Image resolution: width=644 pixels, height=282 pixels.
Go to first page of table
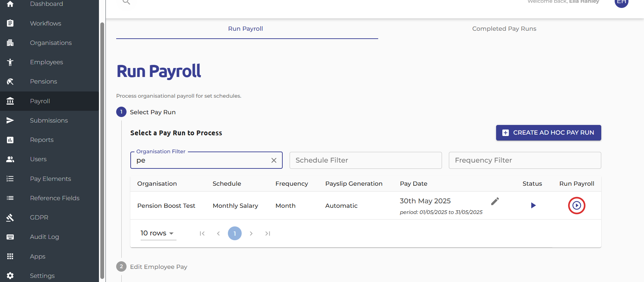tap(202, 233)
